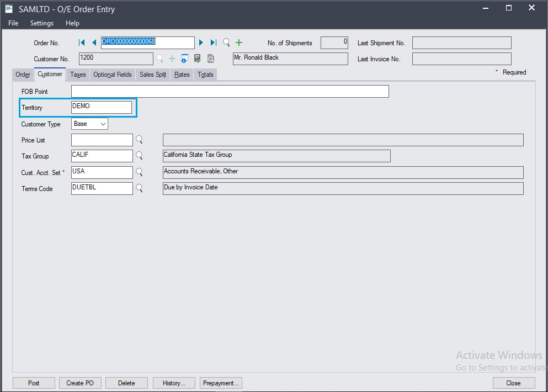548x392 pixels.
Task: Click the Cust. Acct. Set field containing USA
Action: [x=102, y=172]
